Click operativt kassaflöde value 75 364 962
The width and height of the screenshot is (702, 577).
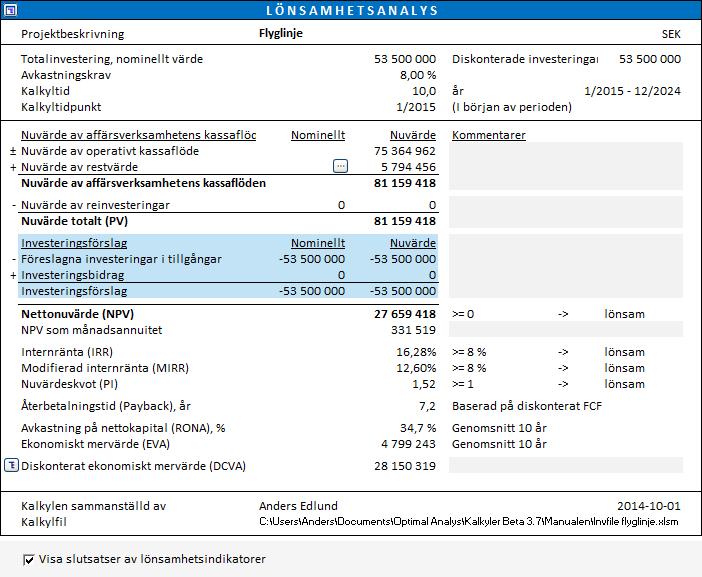(405, 151)
